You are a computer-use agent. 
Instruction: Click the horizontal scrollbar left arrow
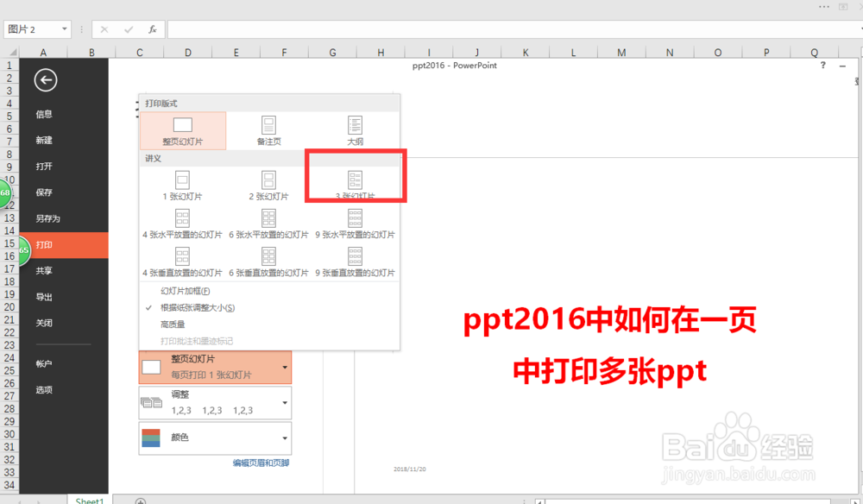pyautogui.click(x=540, y=501)
